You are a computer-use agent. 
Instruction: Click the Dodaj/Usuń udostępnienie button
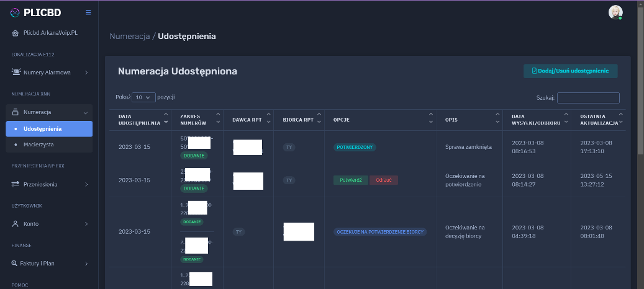coord(570,71)
